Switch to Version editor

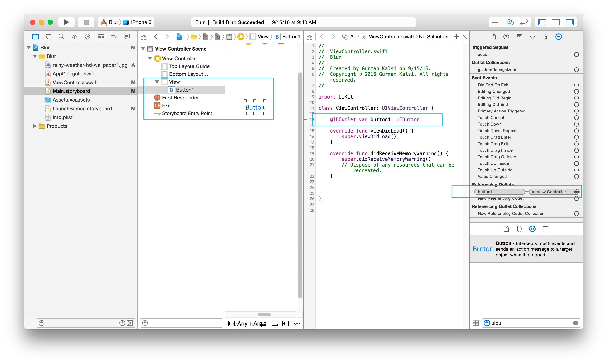pos(524,22)
